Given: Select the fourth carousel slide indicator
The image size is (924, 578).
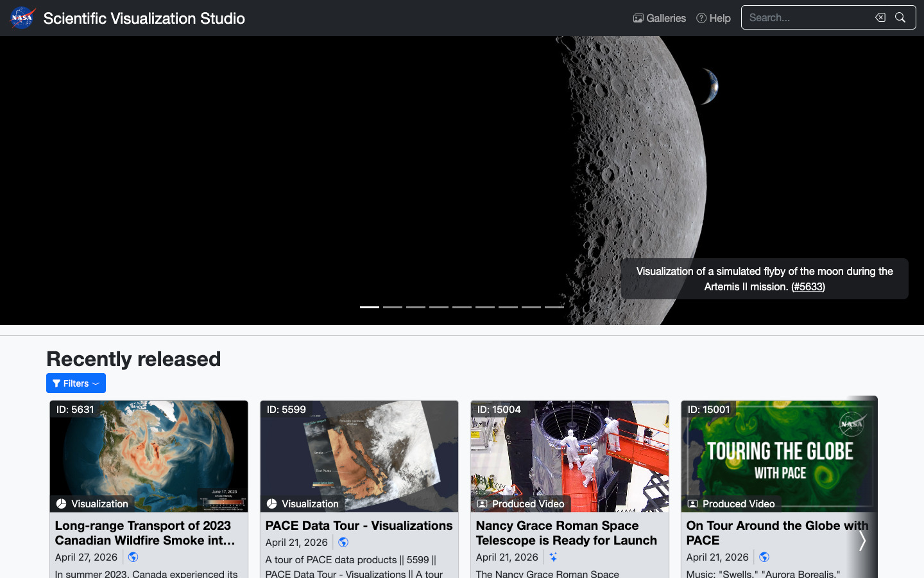Looking at the screenshot, I should click(x=439, y=307).
